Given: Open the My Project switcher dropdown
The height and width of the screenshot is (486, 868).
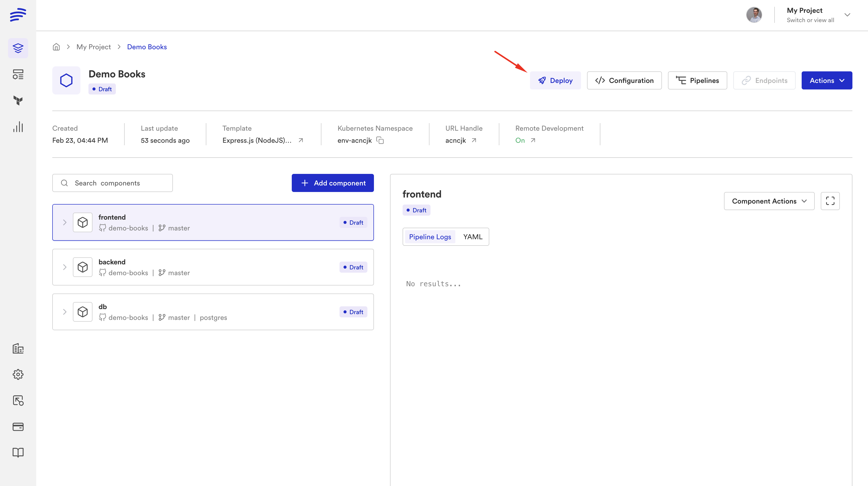Looking at the screenshot, I should pos(847,15).
